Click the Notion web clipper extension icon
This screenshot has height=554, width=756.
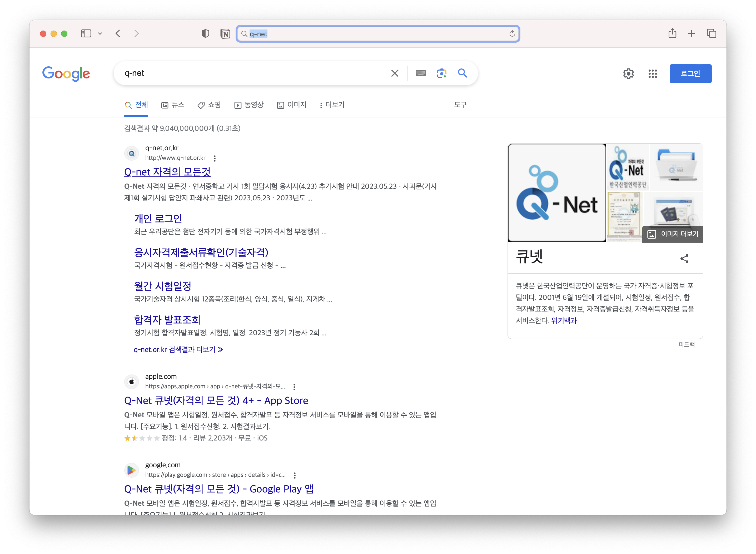click(225, 34)
